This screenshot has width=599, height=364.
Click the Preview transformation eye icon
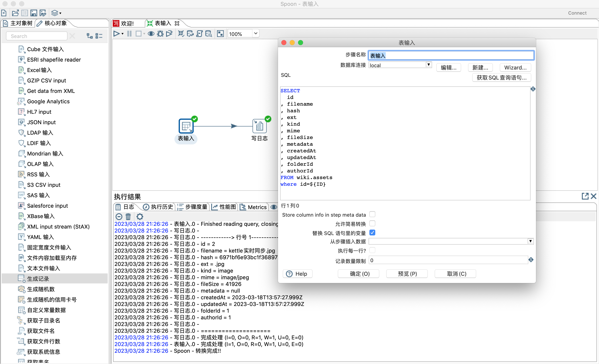tap(151, 34)
